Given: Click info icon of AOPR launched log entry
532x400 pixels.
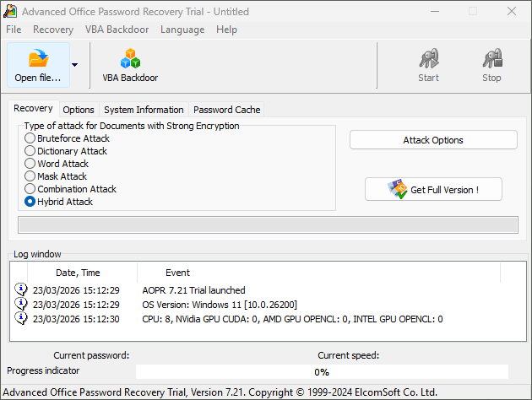Looking at the screenshot, I should click(x=21, y=290).
